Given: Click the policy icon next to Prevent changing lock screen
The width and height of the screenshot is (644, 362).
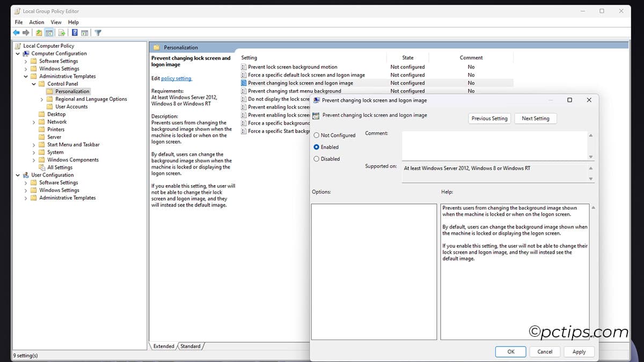Looking at the screenshot, I should pos(245,83).
